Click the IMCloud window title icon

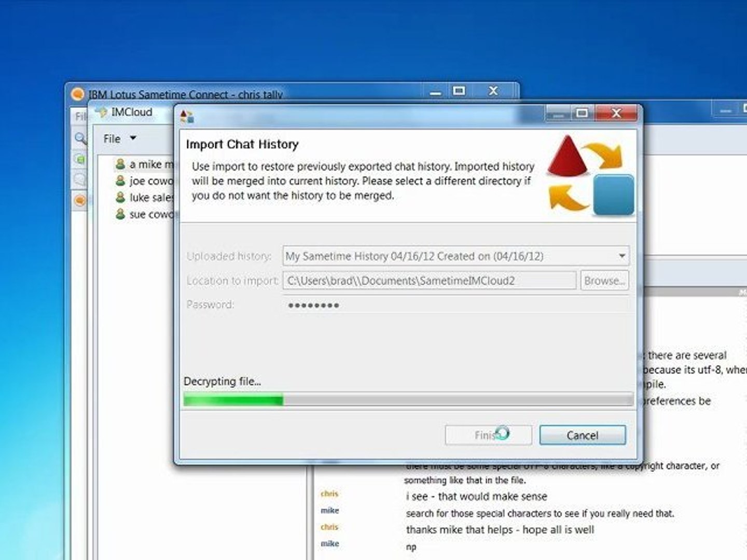coord(102,112)
